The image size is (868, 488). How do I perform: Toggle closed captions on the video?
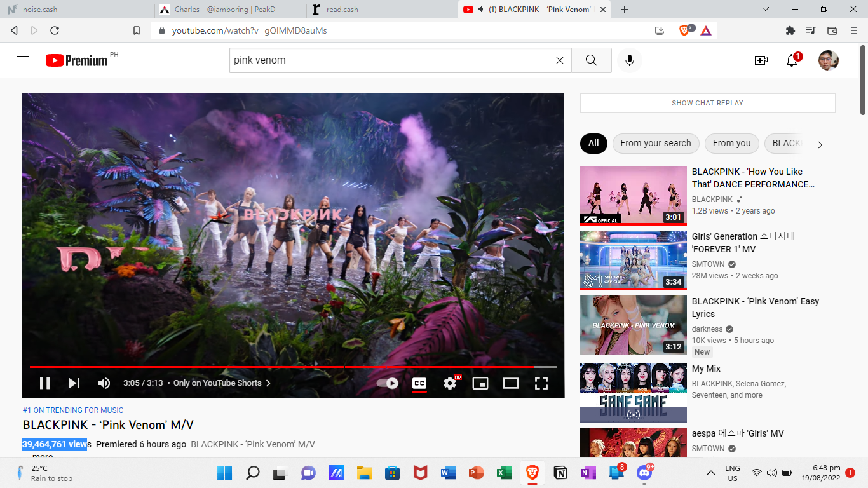[x=419, y=383]
